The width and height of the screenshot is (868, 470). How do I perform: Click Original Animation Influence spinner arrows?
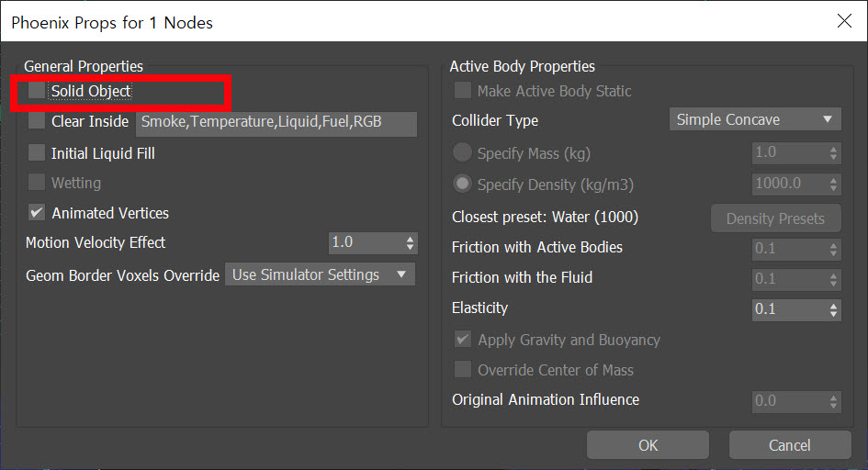pos(834,401)
